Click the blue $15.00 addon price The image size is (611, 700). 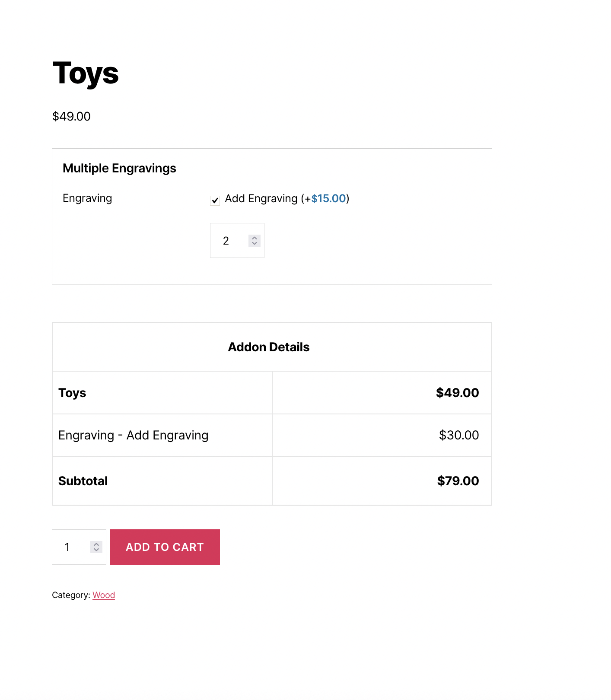328,198
